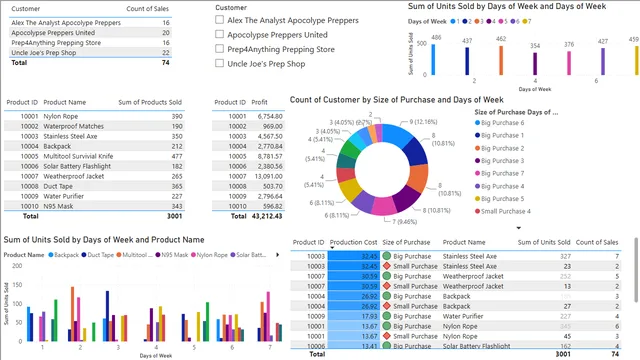Screen dimensions: 640x360
Task: Click the Count of Customer donut chart title
Action: pyautogui.click(x=396, y=100)
